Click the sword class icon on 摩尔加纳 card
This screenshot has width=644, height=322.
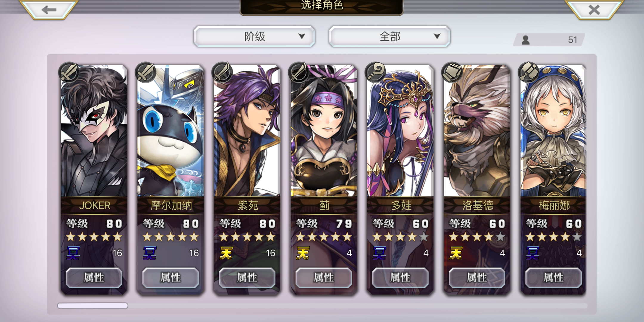(145, 72)
